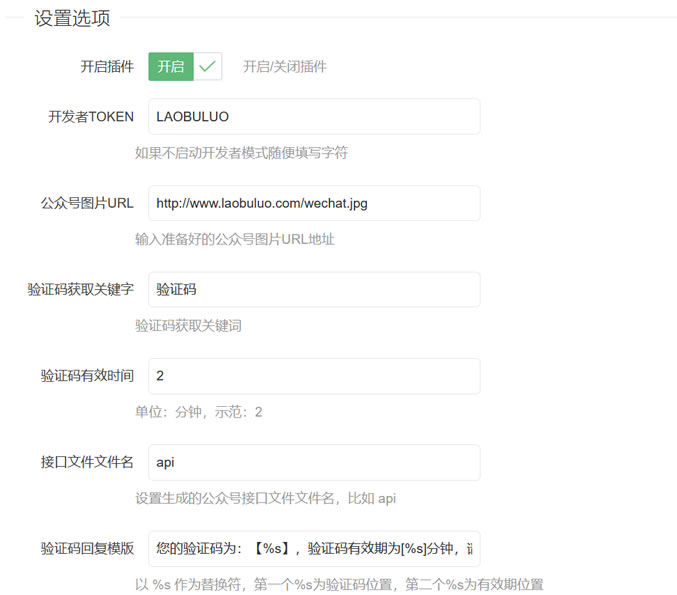The height and width of the screenshot is (595, 677).
Task: Click the 接口文件文件名 field containing api
Action: coord(313,462)
